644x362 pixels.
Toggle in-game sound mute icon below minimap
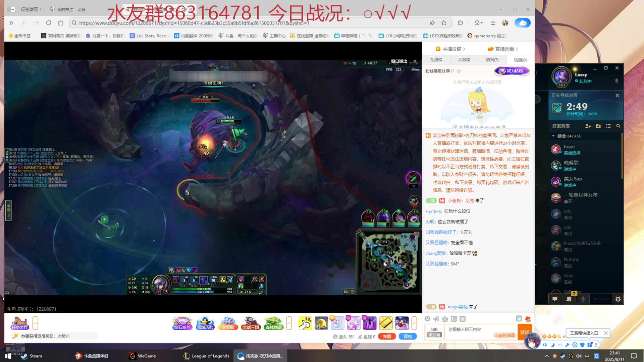click(x=346, y=292)
